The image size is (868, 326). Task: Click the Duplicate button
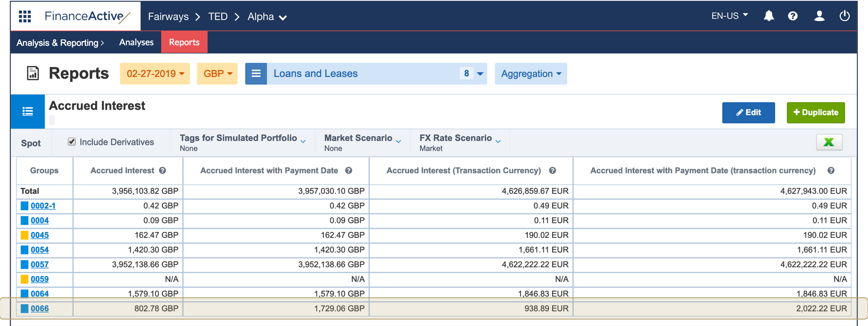click(x=815, y=113)
